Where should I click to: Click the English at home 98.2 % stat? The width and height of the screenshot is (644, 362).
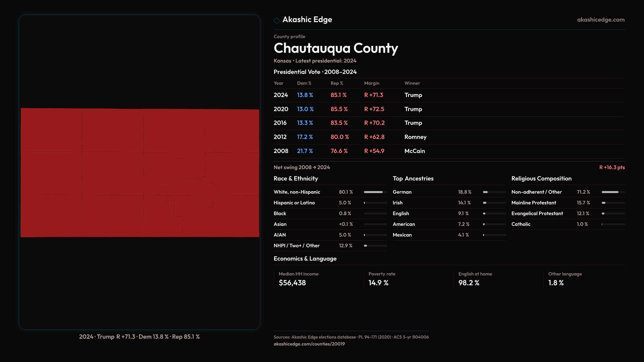[x=469, y=283]
